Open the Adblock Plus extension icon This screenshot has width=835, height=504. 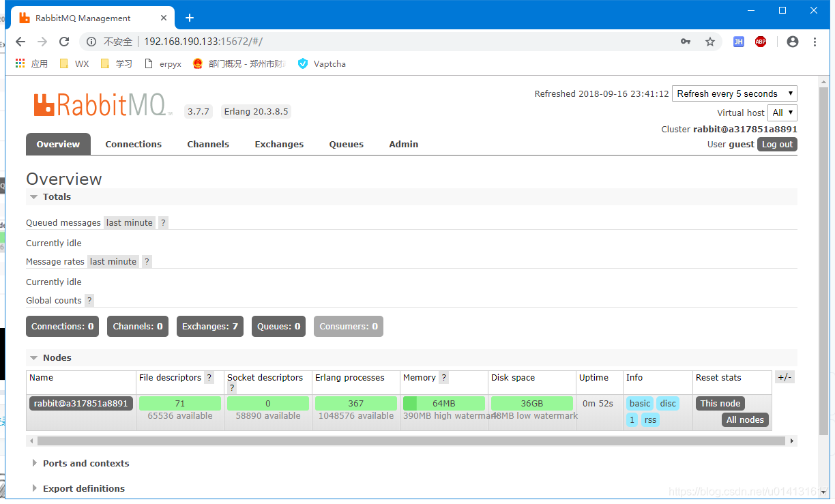click(x=761, y=42)
